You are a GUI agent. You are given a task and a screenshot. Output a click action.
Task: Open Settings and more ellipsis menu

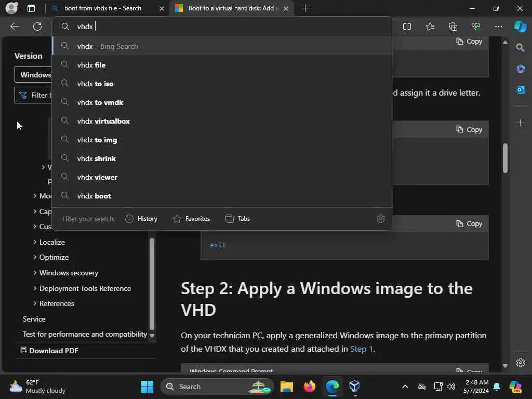click(498, 26)
